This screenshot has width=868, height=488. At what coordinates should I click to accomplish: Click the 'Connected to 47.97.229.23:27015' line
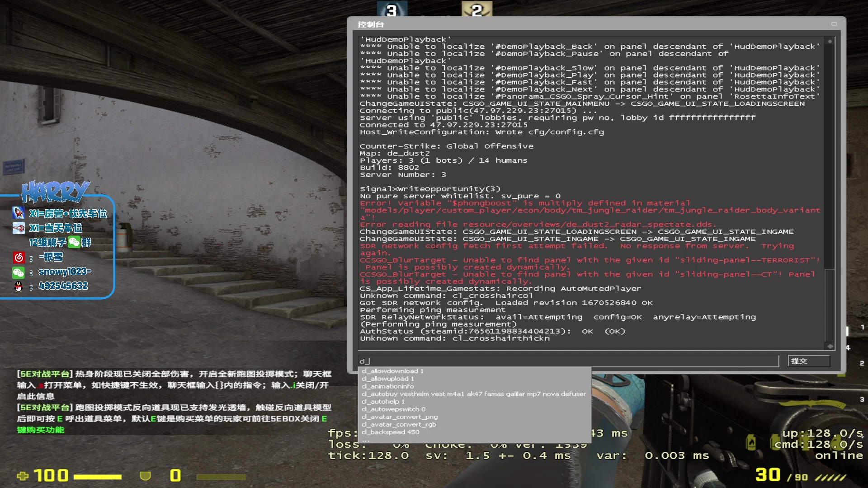[x=443, y=125]
